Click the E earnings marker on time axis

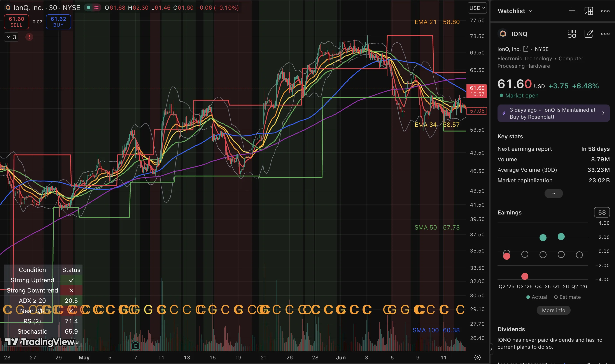click(135, 346)
